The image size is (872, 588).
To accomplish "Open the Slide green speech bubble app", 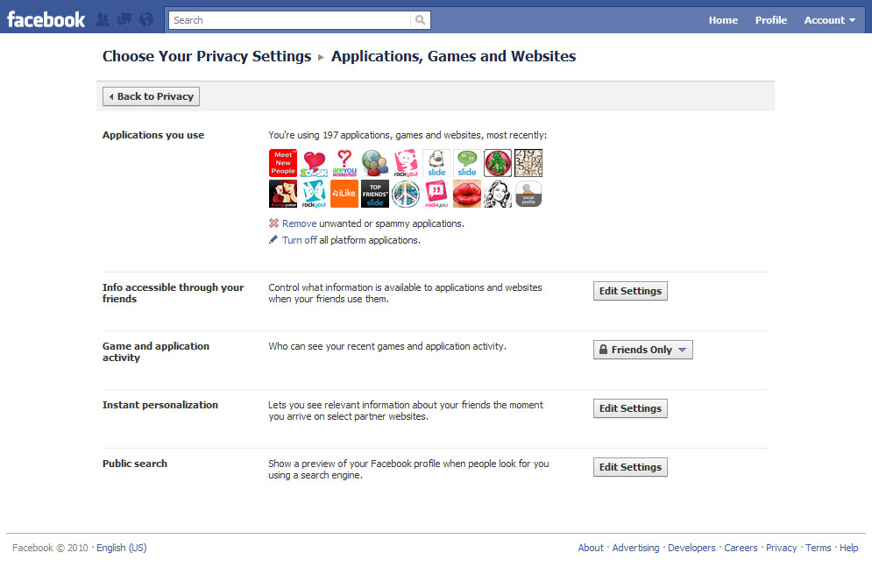I will tap(467, 163).
